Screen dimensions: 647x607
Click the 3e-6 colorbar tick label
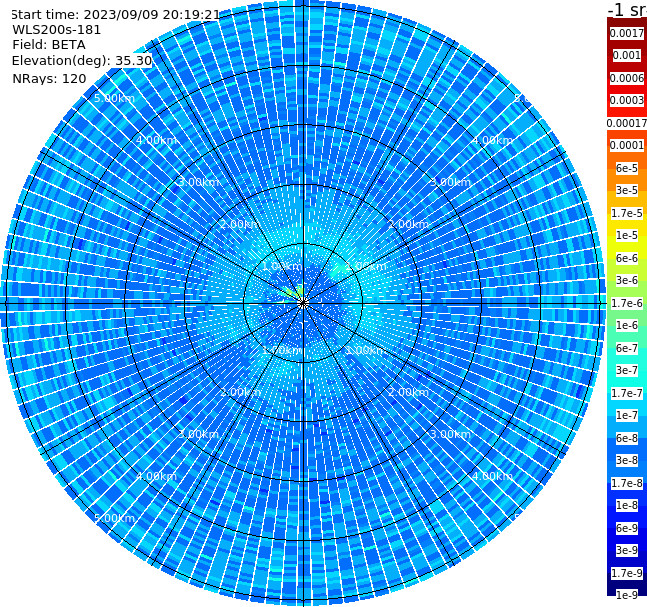click(x=627, y=280)
